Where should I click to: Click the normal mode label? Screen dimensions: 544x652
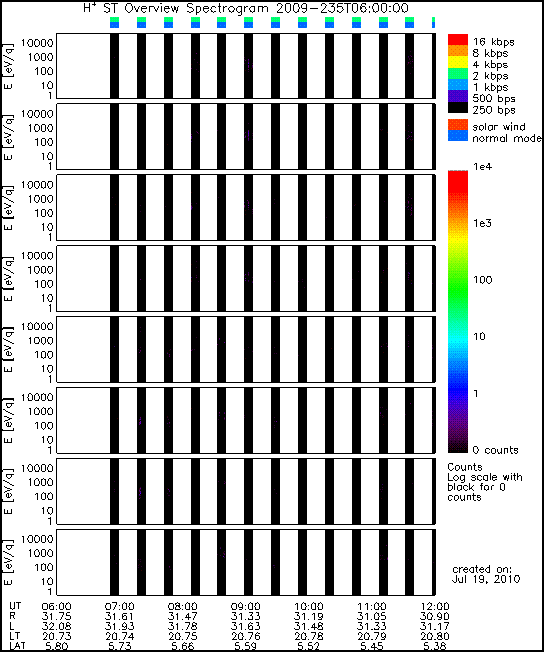[507, 138]
